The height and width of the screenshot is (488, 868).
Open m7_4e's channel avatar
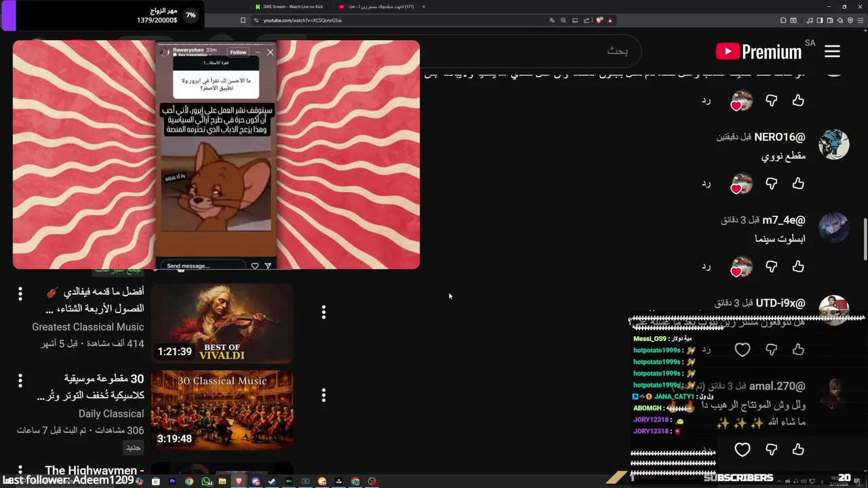tap(834, 228)
